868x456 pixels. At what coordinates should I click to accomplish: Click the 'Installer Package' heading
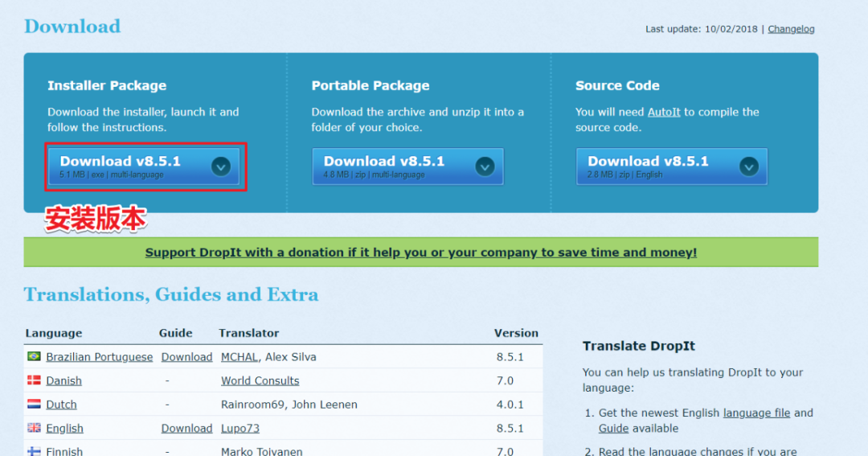pyautogui.click(x=107, y=86)
